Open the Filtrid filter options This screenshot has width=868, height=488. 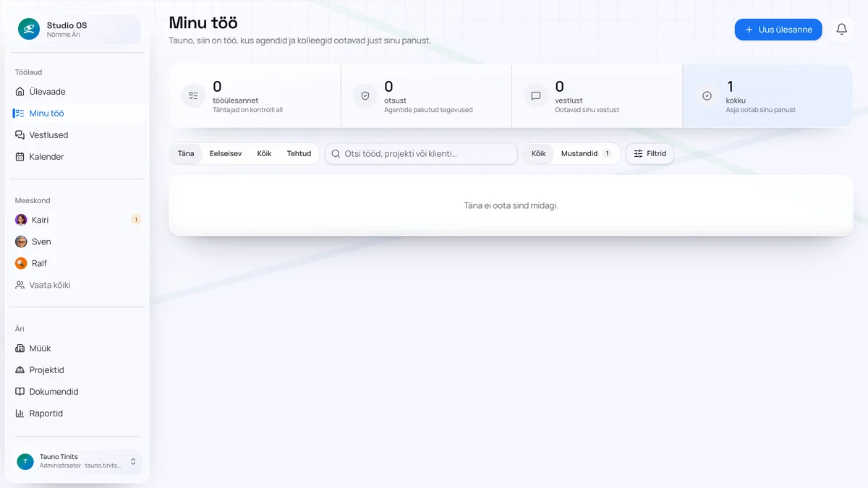coord(650,154)
